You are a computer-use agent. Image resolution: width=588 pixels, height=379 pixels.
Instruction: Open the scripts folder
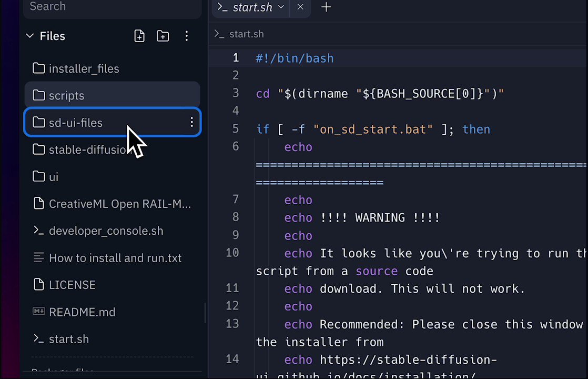pyautogui.click(x=112, y=95)
